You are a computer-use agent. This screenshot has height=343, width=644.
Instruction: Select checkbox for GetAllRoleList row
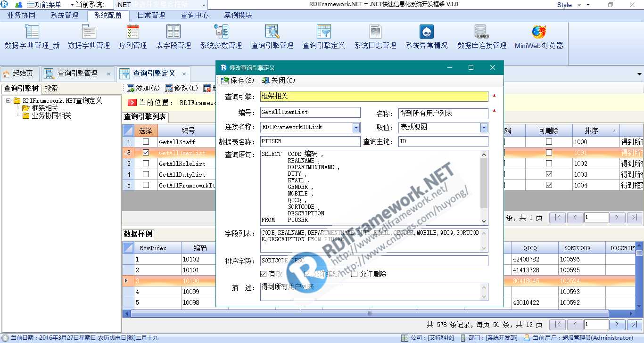pos(146,163)
